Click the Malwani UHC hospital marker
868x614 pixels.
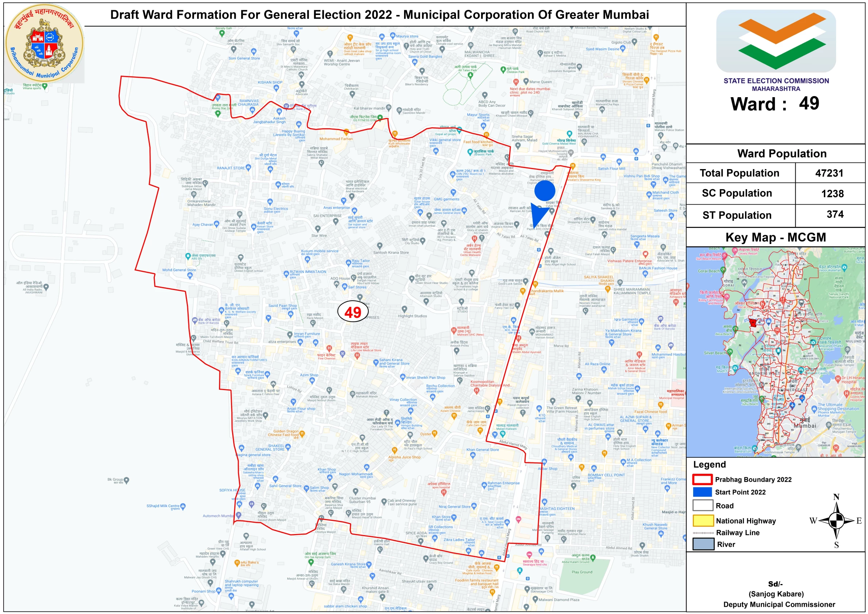[x=454, y=330]
